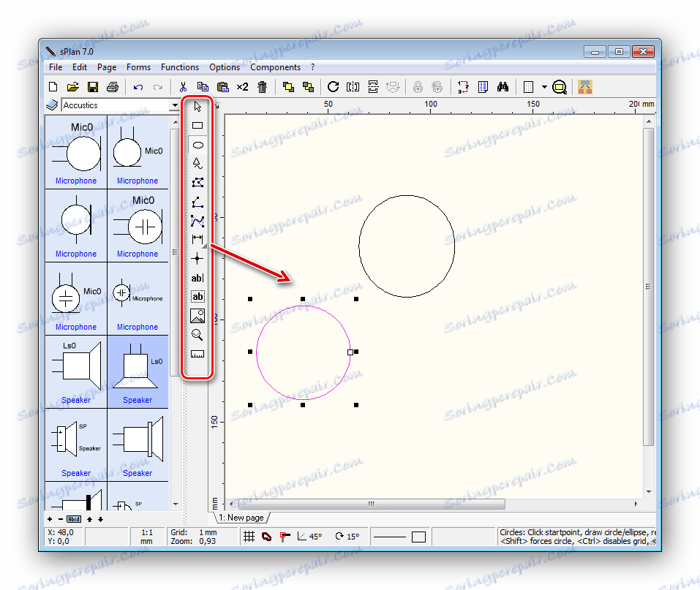Open a file with the folder icon

pyautogui.click(x=72, y=87)
